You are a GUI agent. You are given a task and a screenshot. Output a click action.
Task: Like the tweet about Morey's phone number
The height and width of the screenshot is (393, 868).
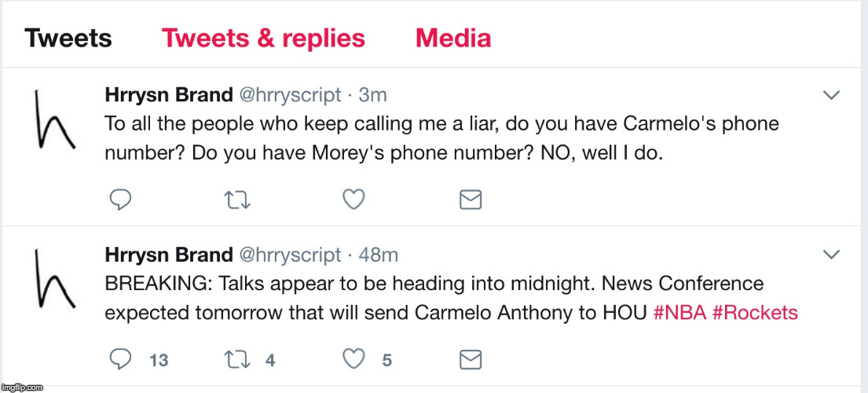pyautogui.click(x=353, y=200)
